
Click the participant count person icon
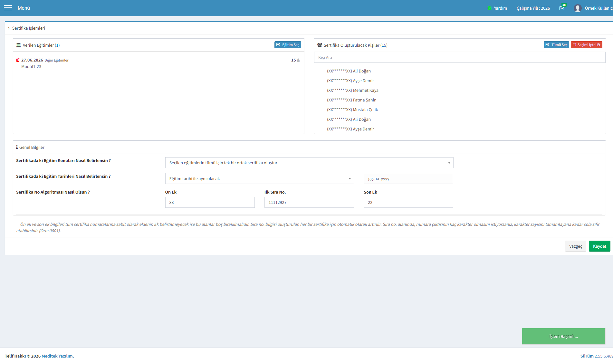click(298, 60)
